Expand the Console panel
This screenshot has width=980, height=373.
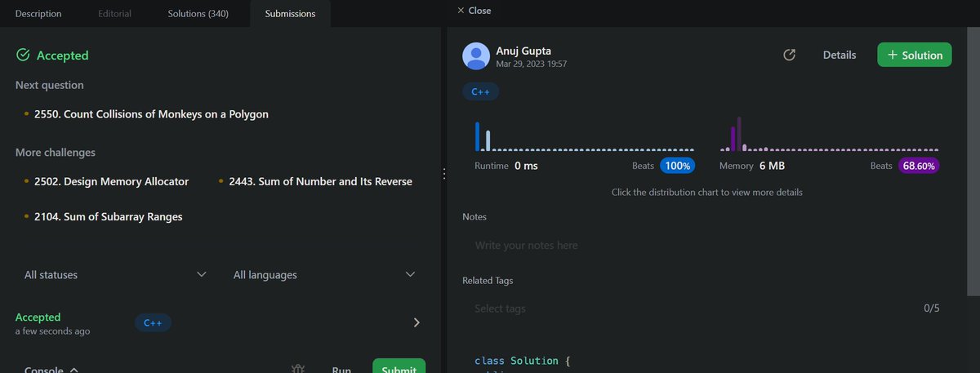coord(51,370)
